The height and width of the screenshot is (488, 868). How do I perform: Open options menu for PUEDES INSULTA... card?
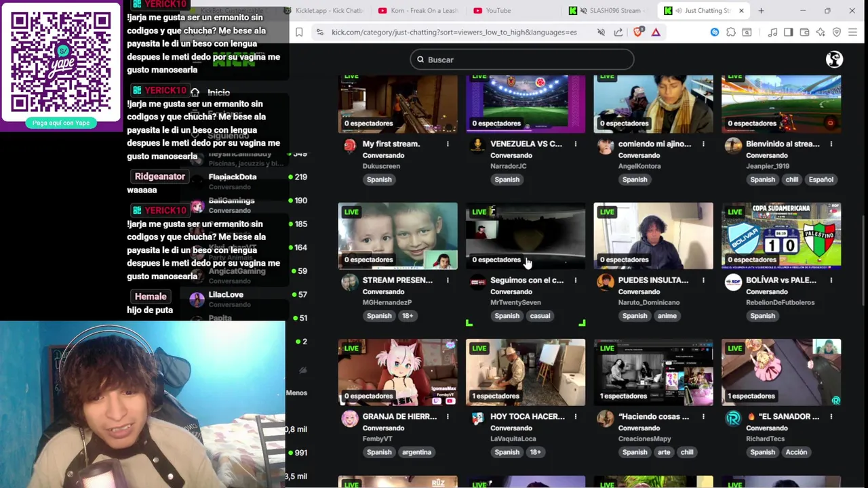703,280
